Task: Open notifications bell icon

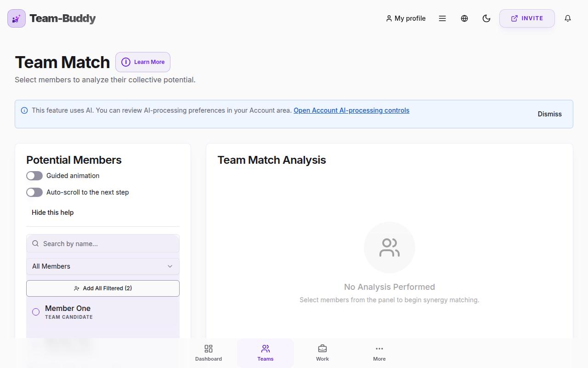Action: (x=568, y=18)
